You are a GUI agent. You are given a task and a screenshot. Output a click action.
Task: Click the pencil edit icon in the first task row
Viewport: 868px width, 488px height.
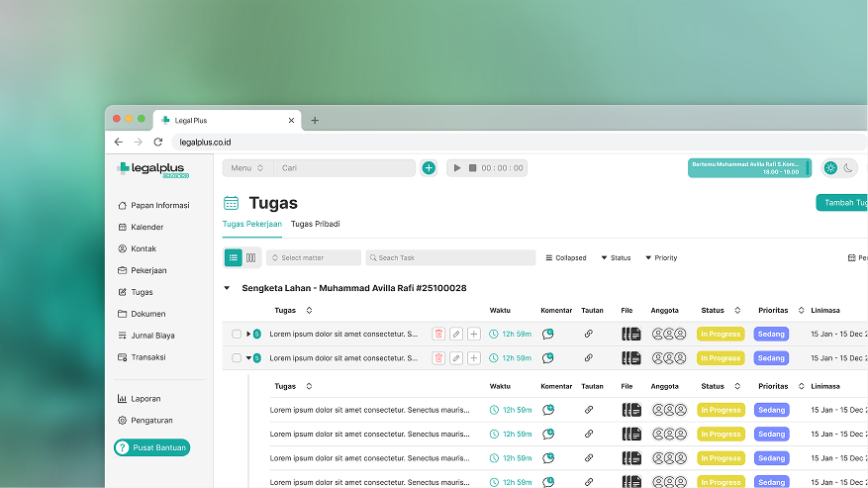coord(456,334)
